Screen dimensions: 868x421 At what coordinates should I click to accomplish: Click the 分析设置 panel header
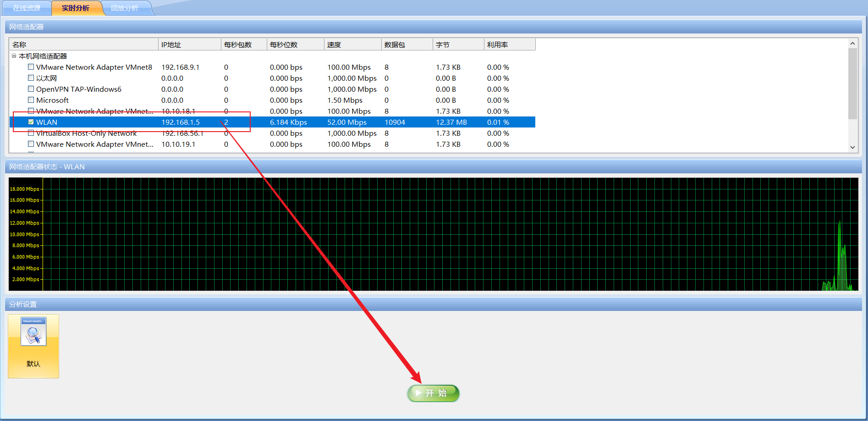click(x=433, y=305)
